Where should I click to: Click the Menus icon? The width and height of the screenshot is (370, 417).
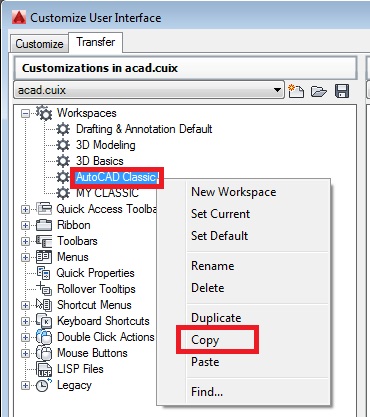(x=44, y=257)
